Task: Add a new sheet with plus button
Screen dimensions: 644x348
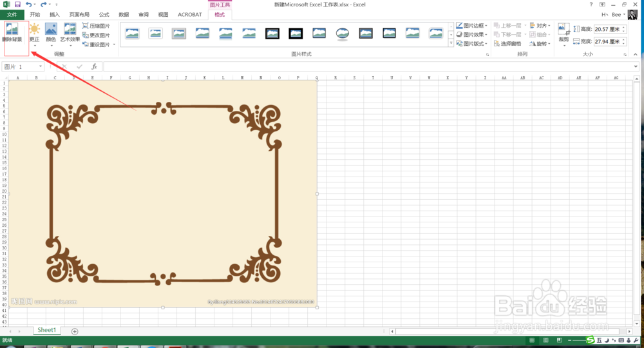Action: click(x=75, y=331)
